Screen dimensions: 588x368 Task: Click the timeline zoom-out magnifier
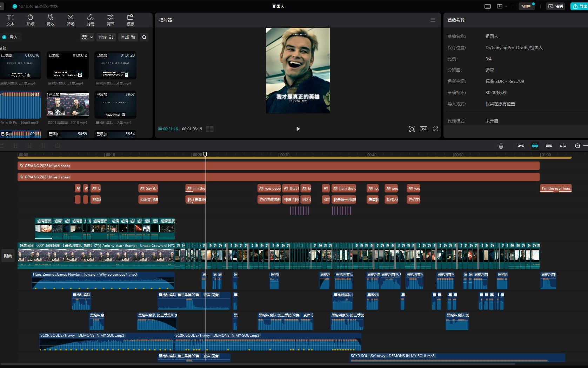click(x=577, y=146)
